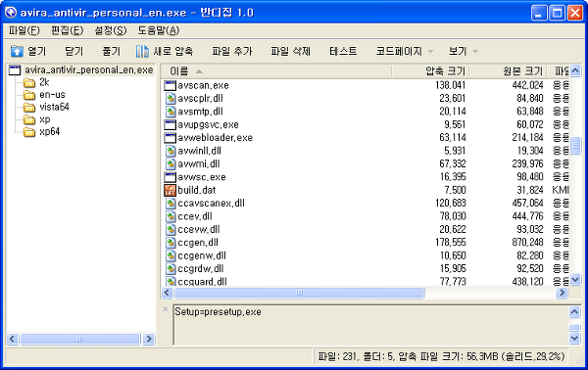The image size is (588, 370).
Task: Click compressed size 7,500 of build.dat
Action: (455, 190)
